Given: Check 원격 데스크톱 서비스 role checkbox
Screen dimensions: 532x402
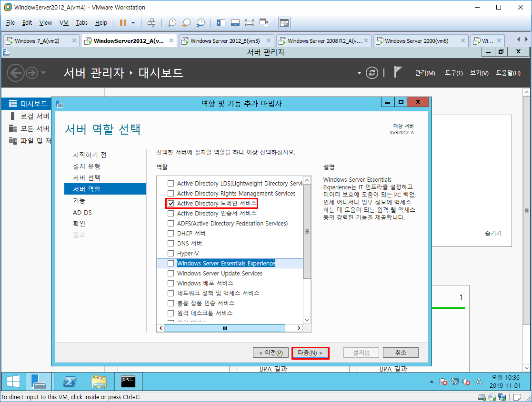Looking at the screenshot, I should [x=171, y=313].
